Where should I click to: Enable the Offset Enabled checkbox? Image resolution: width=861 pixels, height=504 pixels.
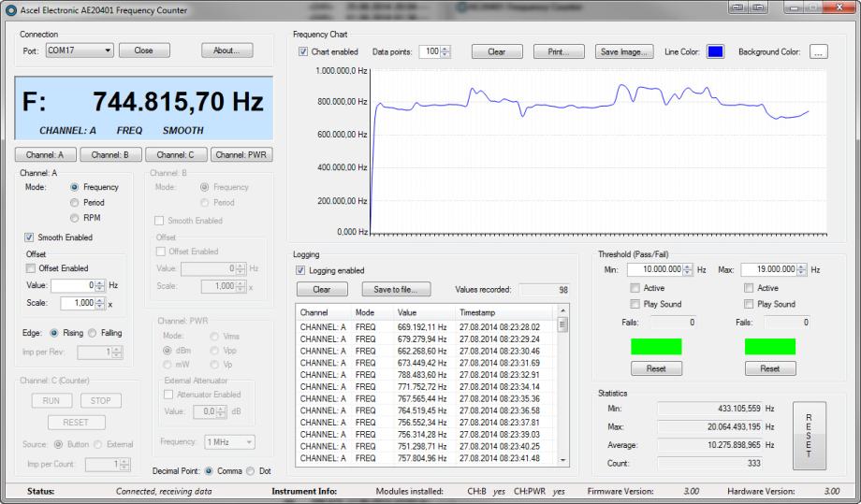pyautogui.click(x=31, y=268)
